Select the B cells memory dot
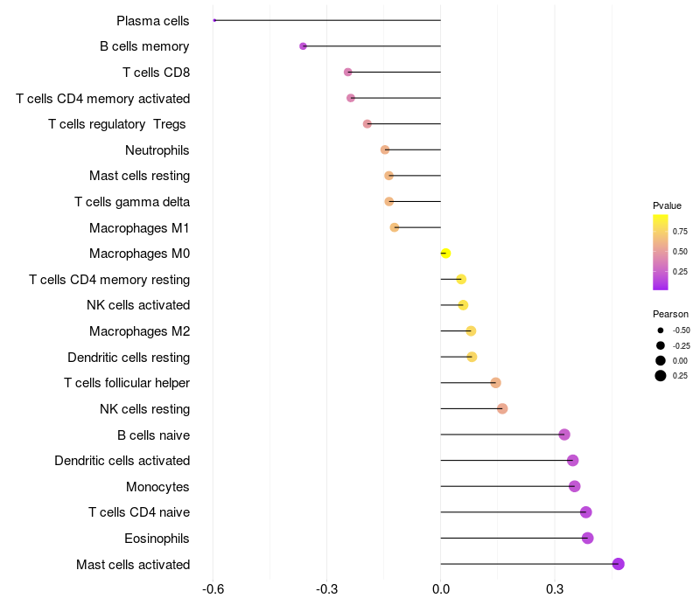 click(x=303, y=46)
